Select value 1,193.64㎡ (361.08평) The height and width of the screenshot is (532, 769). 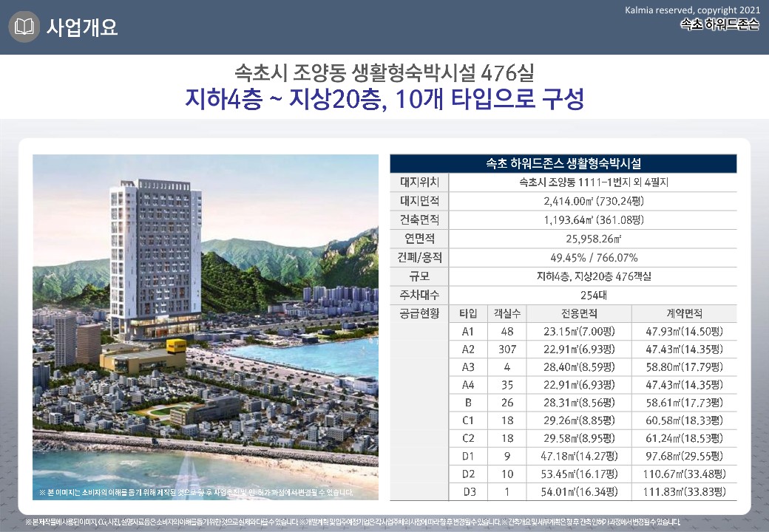[x=594, y=220]
